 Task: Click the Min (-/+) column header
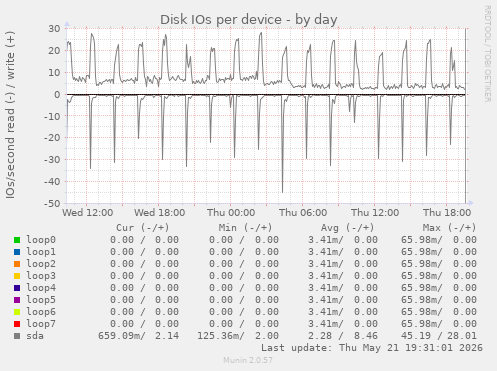245,228
